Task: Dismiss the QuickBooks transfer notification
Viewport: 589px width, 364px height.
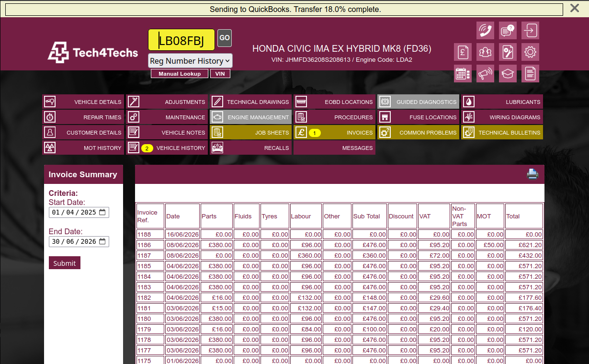Action: coord(575,8)
